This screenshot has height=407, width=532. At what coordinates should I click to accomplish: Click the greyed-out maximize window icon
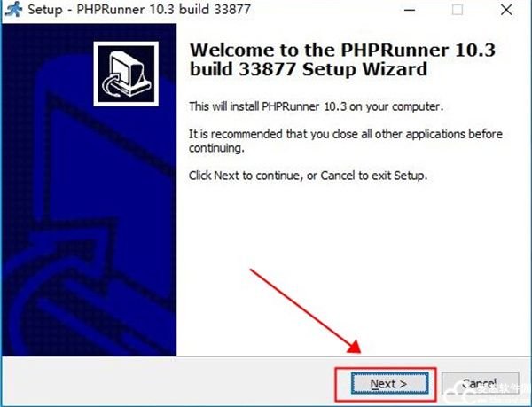(x=458, y=10)
